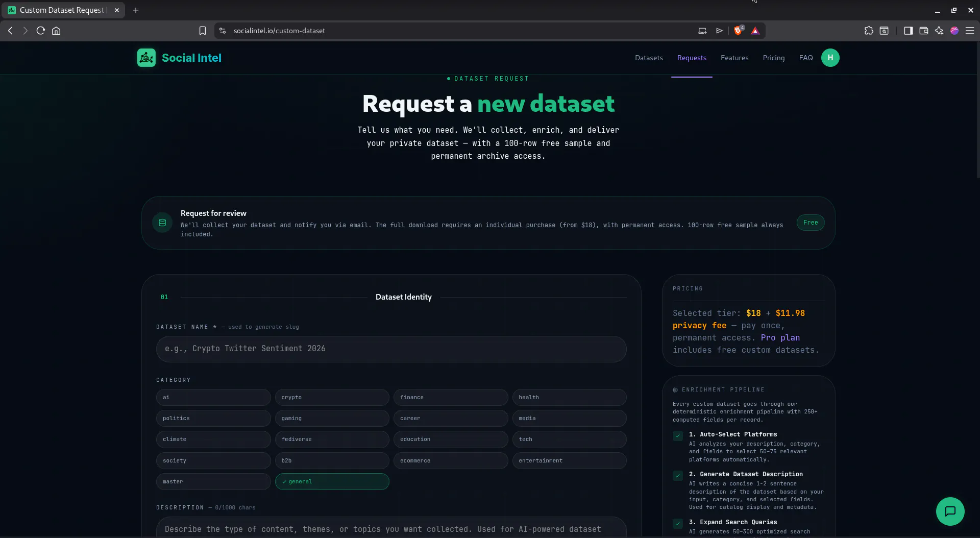Toggle Expand Search Queries checkbox
The height and width of the screenshot is (538, 980).
677,524
